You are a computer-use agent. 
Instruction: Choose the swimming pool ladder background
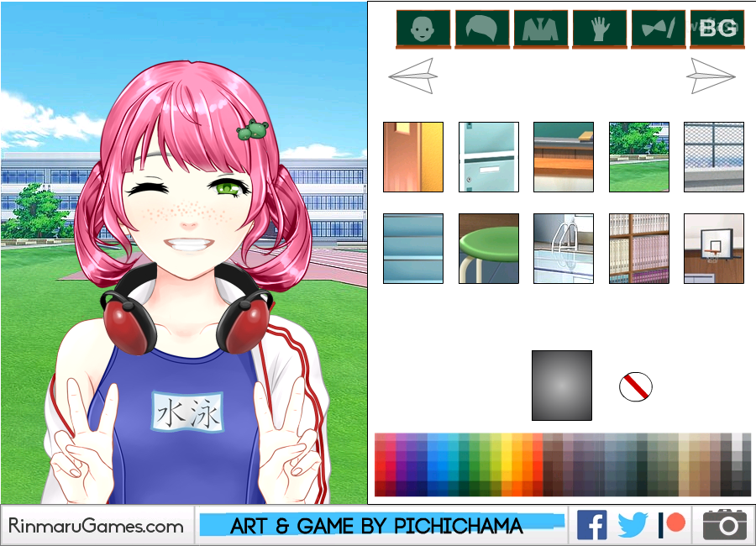click(x=564, y=249)
